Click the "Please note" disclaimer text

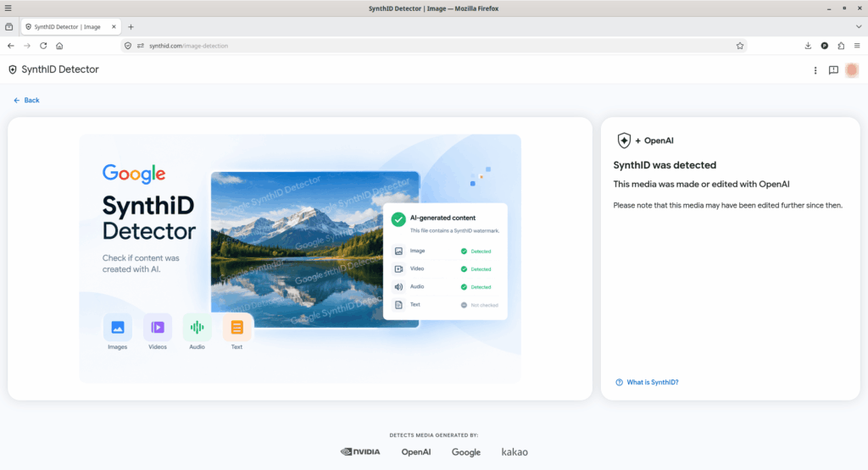728,205
